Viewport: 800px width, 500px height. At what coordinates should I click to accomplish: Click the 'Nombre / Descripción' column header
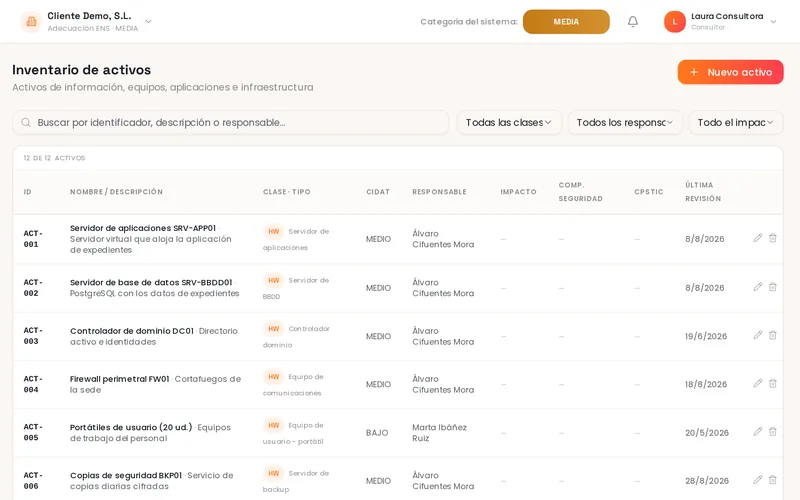(116, 192)
